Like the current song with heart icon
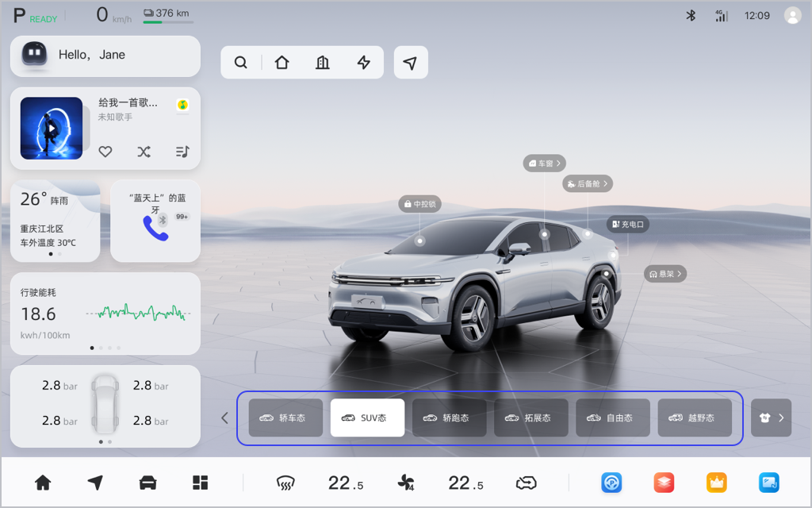This screenshot has width=812, height=508. [105, 152]
